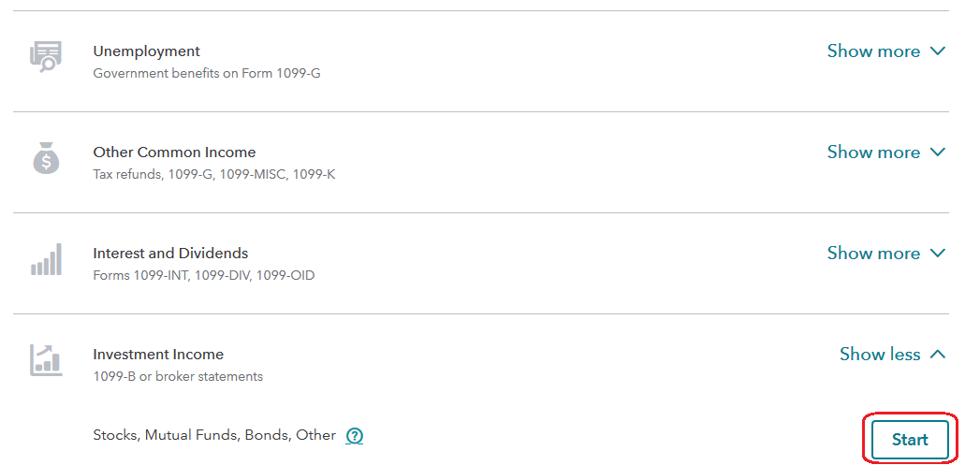Image resolution: width=980 pixels, height=465 pixels.
Task: Click the chevron down arrow in Other Common Income row
Action: point(937,152)
